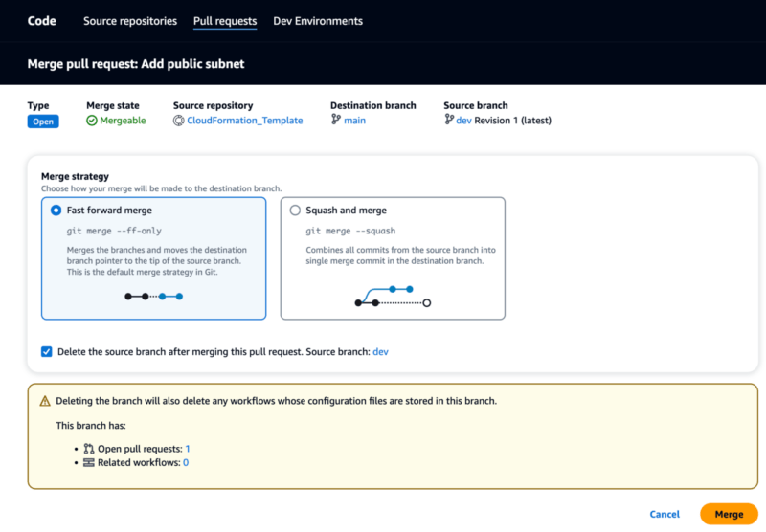Click the 'This branch has:' text
The height and width of the screenshot is (532, 766).
91,426
